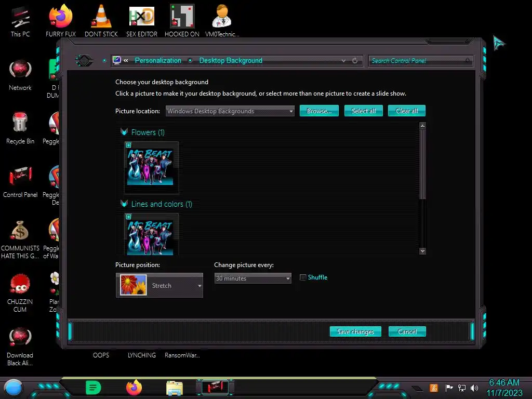Open the Recycle Bin desktop icon
This screenshot has height=399, width=532.
click(20, 127)
